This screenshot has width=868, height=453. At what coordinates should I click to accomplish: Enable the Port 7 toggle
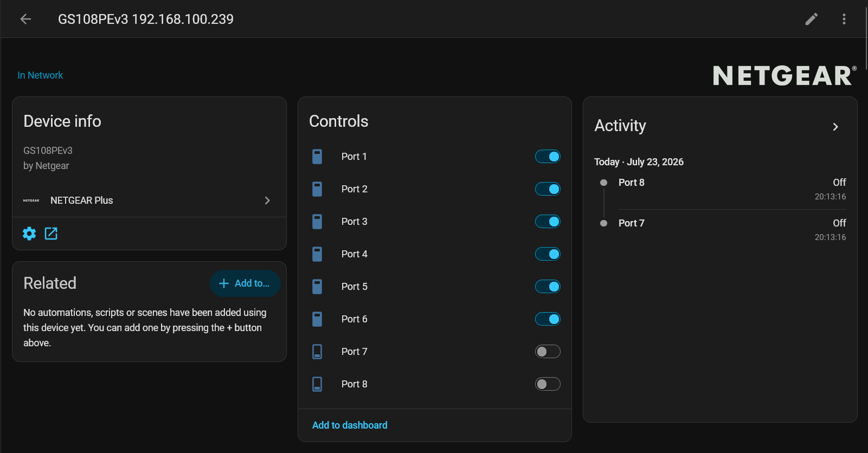tap(548, 352)
